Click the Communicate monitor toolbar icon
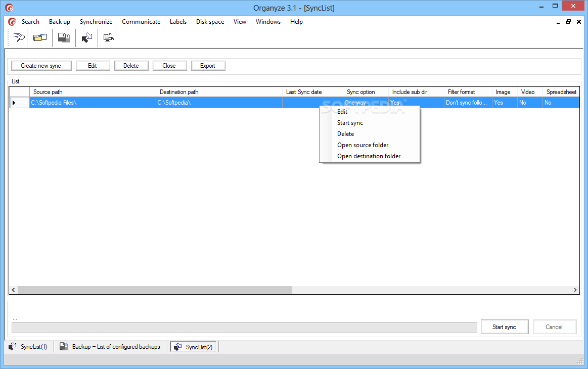 pos(109,37)
